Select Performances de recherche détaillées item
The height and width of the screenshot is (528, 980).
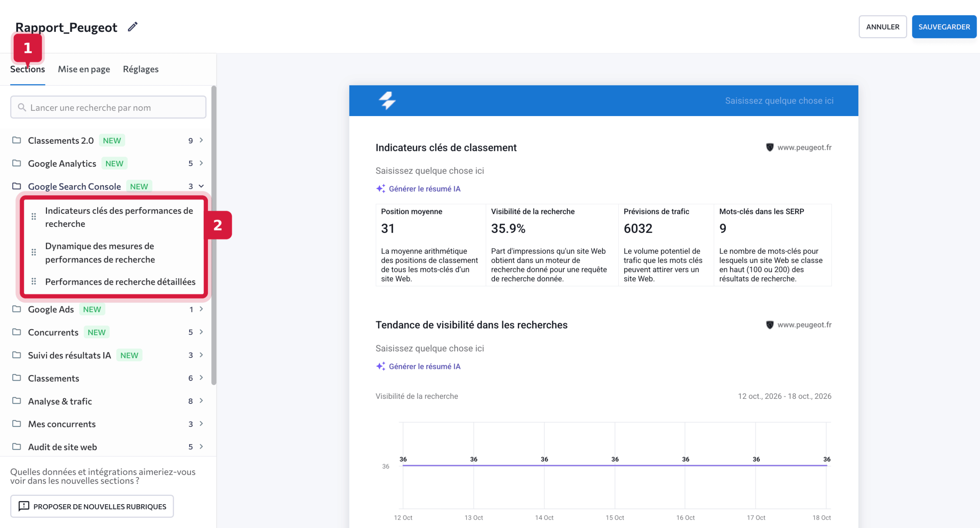click(120, 282)
